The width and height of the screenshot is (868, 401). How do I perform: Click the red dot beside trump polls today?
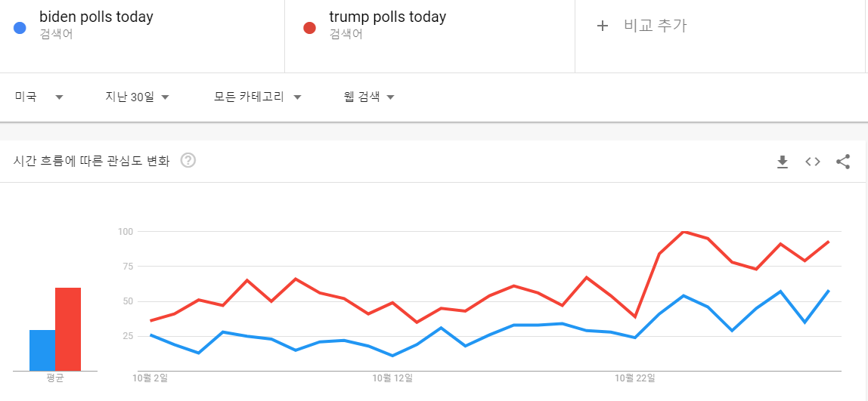pos(309,28)
